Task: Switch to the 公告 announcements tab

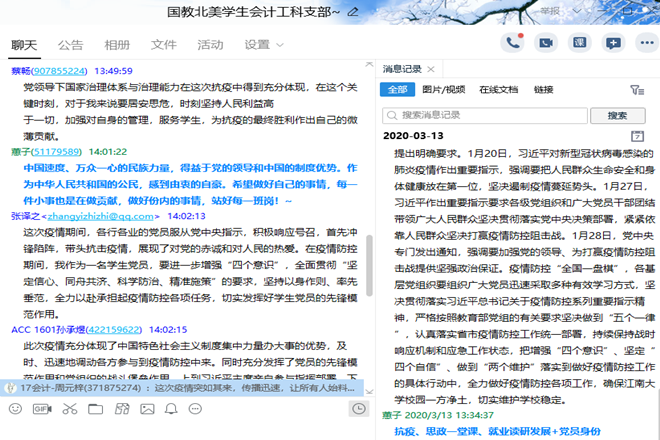Action: 70,45
